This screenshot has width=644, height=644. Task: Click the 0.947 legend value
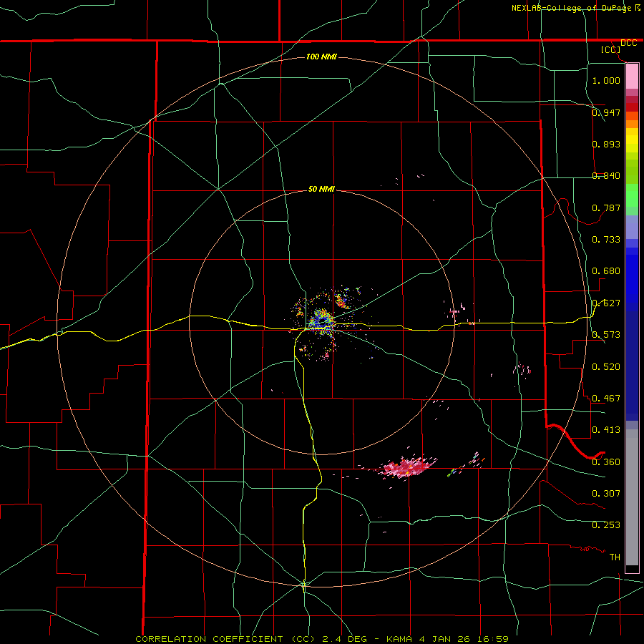[606, 112]
